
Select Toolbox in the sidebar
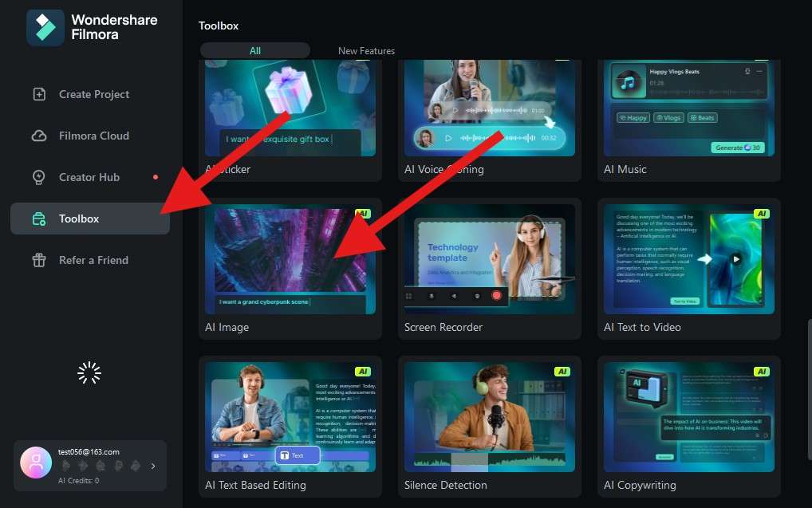click(90, 219)
